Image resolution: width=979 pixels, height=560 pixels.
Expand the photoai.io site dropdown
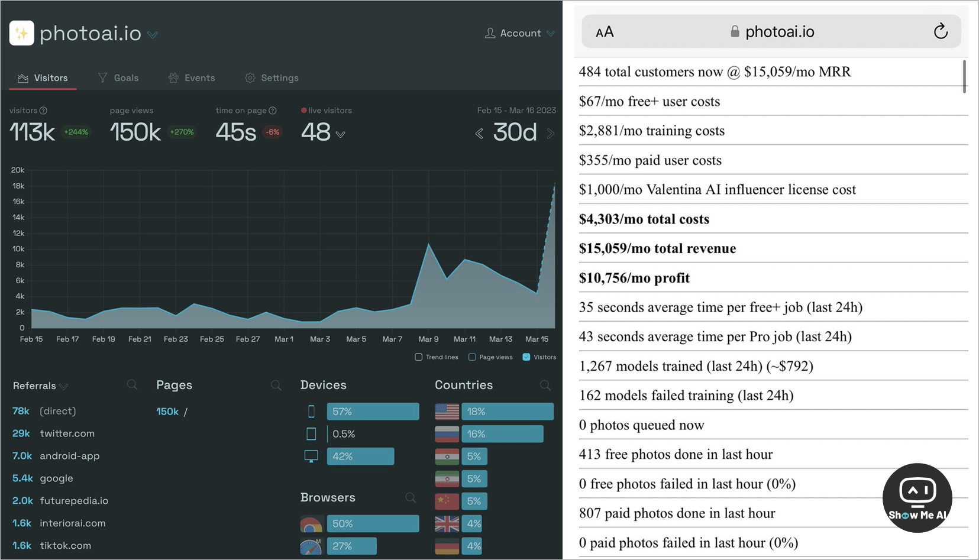click(x=153, y=35)
